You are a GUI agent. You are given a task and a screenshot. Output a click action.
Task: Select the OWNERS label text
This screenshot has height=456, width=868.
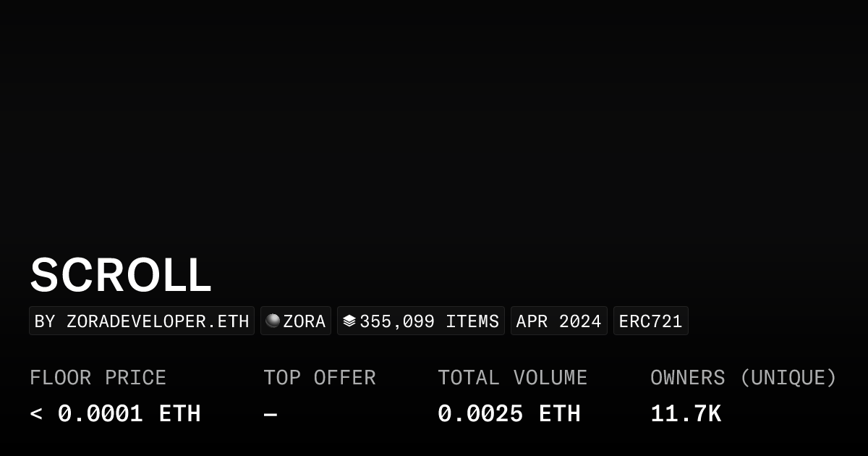pos(687,378)
